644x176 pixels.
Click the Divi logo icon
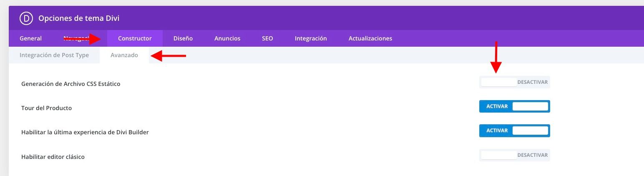click(x=26, y=18)
